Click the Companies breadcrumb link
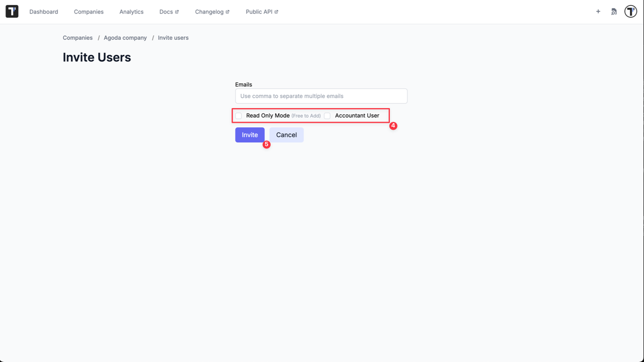 pyautogui.click(x=77, y=38)
